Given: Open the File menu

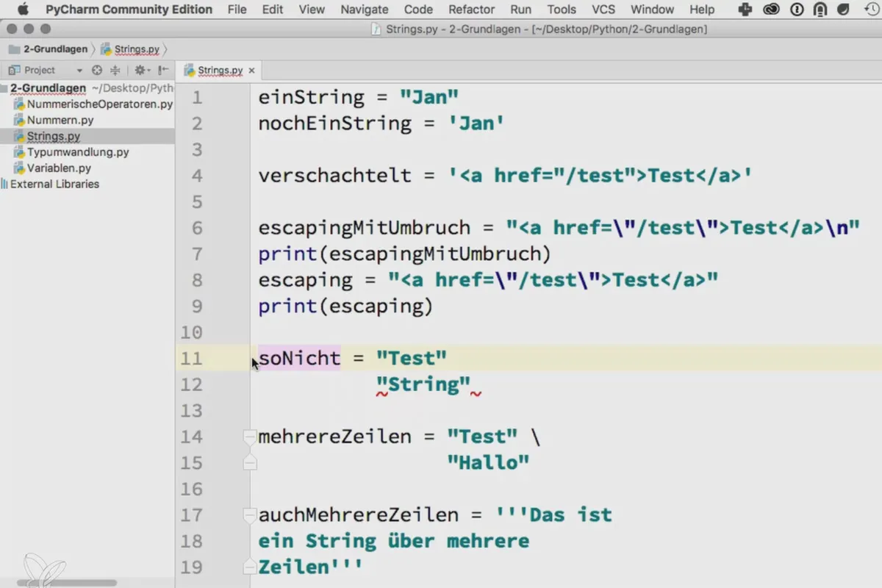Looking at the screenshot, I should (x=237, y=10).
